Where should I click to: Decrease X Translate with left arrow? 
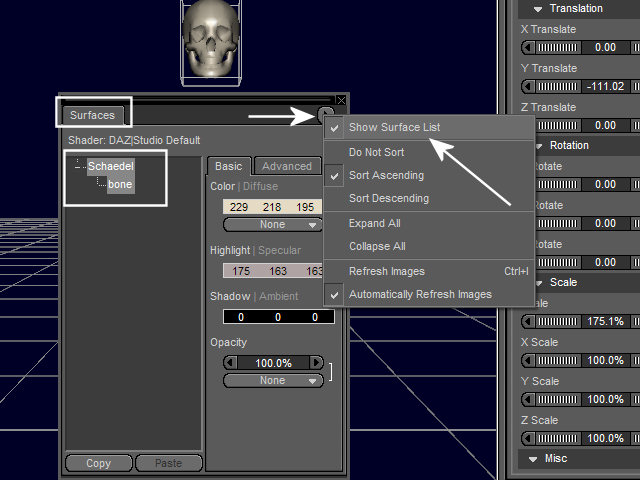(x=529, y=48)
